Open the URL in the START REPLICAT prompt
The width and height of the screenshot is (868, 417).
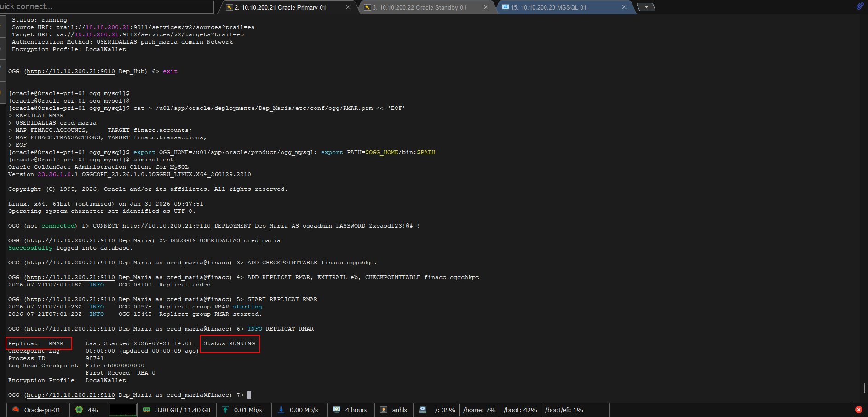pos(71,299)
